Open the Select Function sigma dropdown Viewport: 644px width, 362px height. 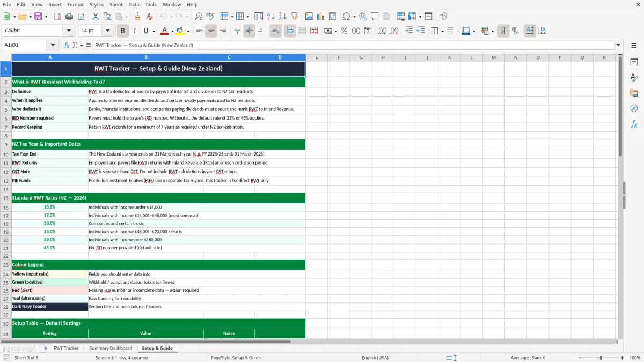tap(82, 45)
